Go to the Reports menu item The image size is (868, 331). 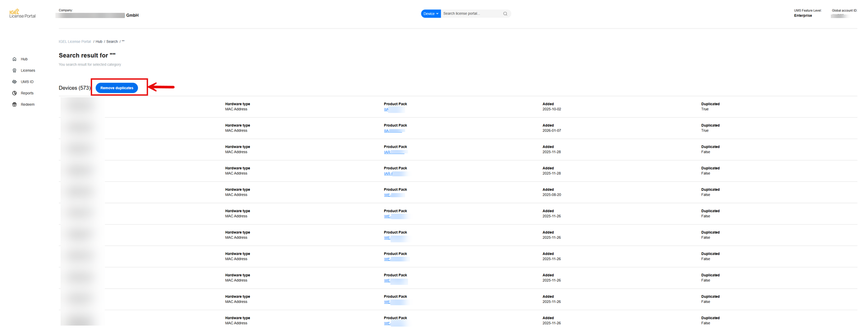[27, 93]
